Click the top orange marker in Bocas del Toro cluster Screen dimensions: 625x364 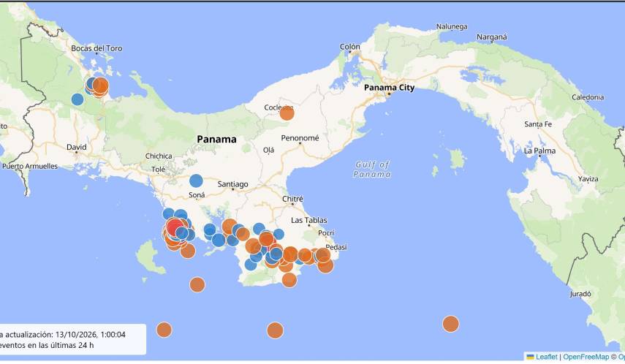click(x=100, y=85)
